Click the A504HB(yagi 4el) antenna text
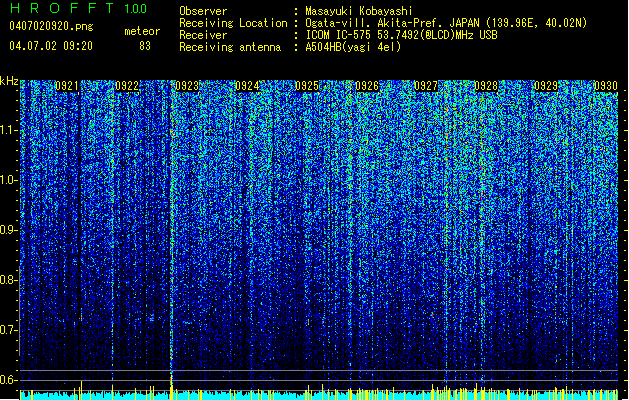 [x=353, y=47]
